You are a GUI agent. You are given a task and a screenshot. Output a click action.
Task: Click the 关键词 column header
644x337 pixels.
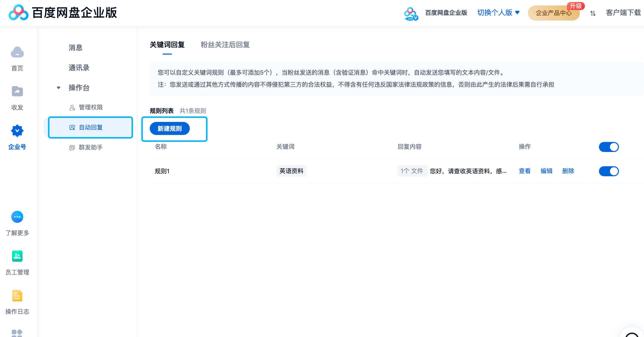[x=285, y=147]
